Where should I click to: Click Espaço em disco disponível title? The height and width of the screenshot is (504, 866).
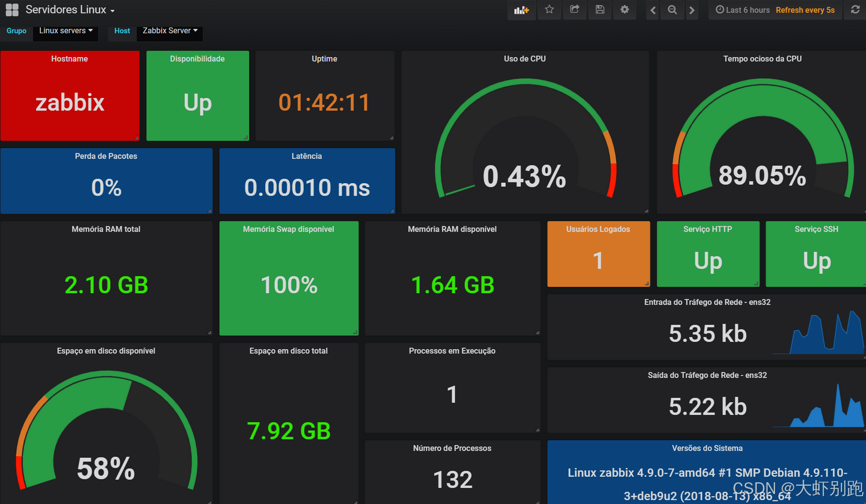pyautogui.click(x=106, y=351)
